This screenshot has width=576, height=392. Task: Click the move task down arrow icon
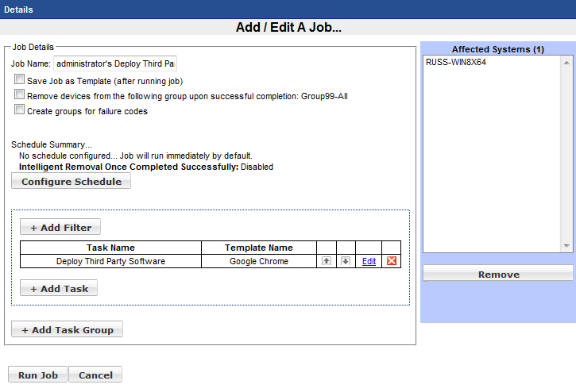pyautogui.click(x=346, y=261)
